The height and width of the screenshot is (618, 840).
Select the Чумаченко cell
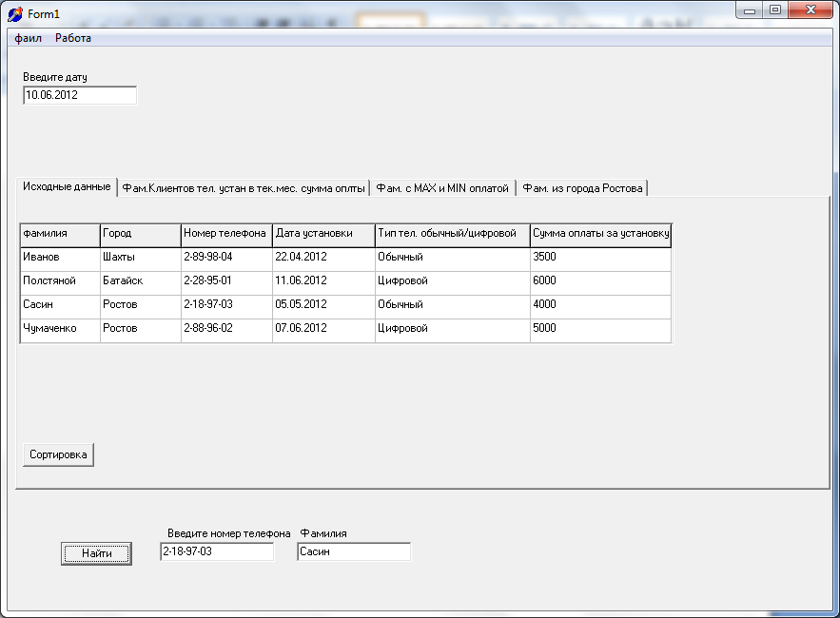pos(60,331)
